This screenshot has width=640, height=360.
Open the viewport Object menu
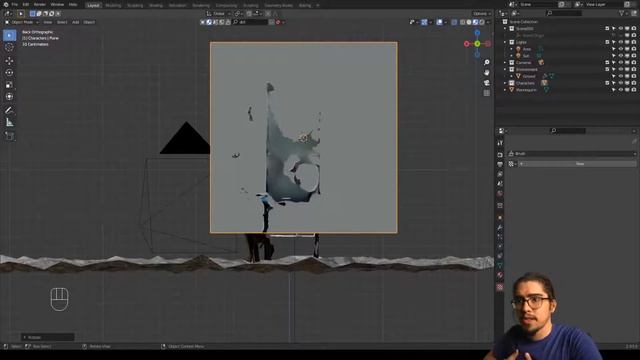click(89, 22)
